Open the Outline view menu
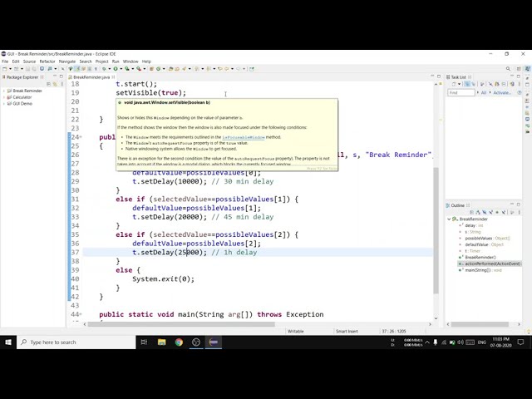The height and width of the screenshot is (399, 532). (x=519, y=213)
